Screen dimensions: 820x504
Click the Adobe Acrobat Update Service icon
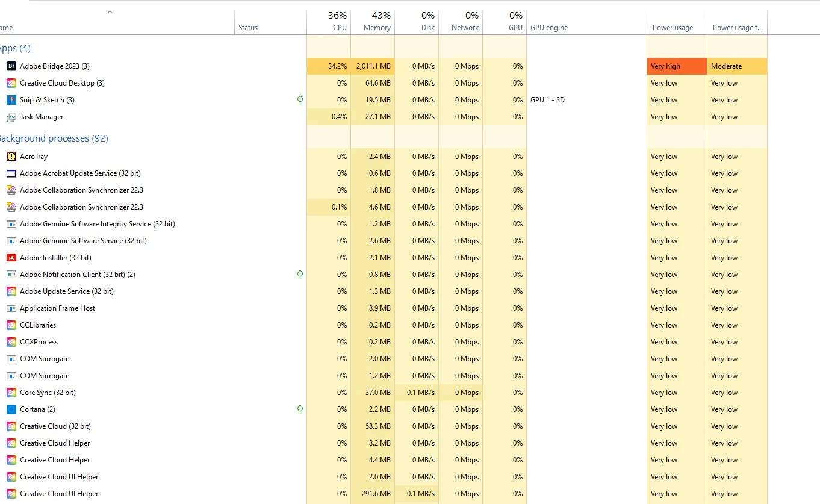[11, 173]
